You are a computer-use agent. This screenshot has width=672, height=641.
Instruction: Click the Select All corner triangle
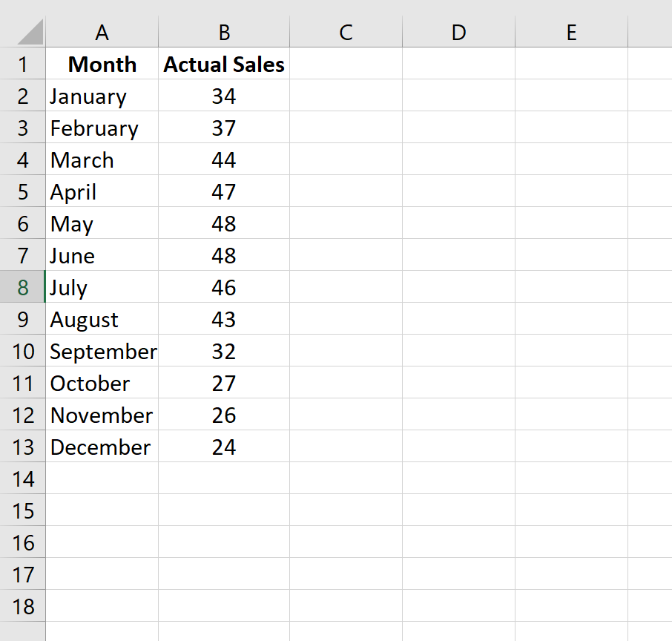coord(30,32)
